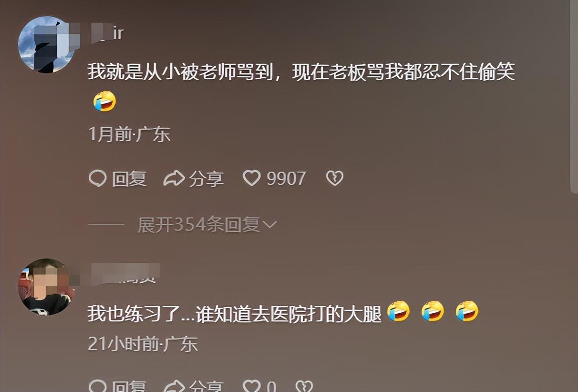578x392 pixels.
Task: Click the 回复 text under first comment
Action: pos(129,179)
